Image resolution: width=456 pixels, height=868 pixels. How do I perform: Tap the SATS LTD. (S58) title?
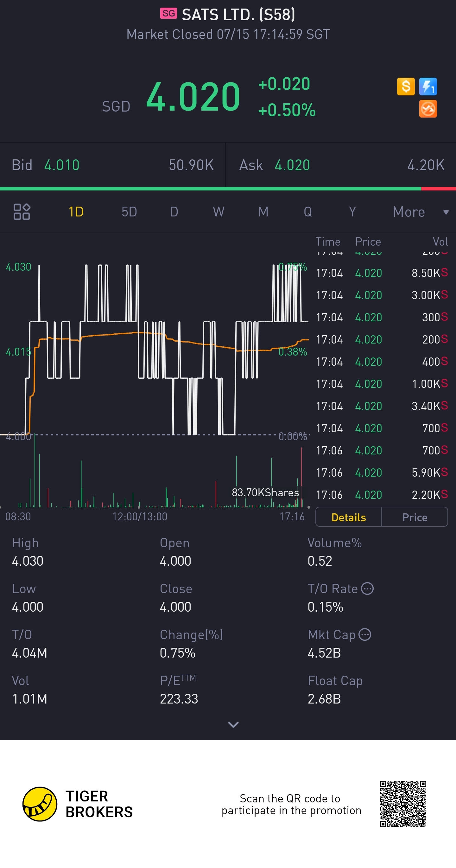(238, 15)
